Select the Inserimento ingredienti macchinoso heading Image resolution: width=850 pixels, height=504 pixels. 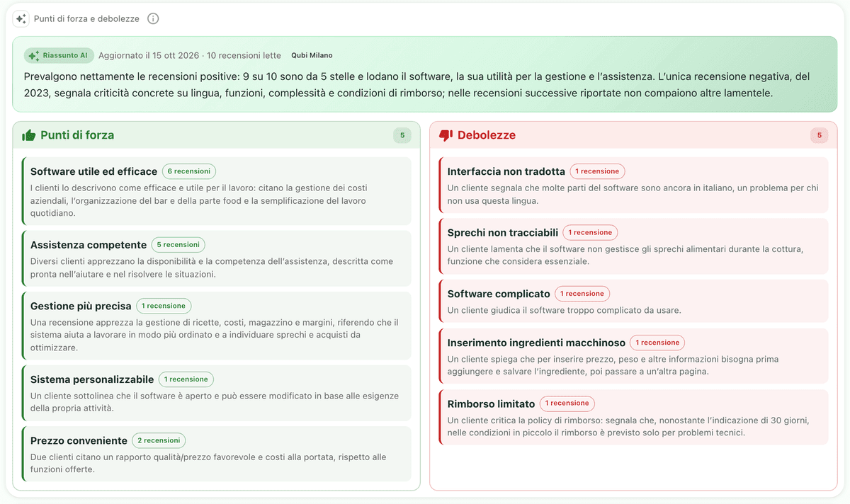point(536,343)
